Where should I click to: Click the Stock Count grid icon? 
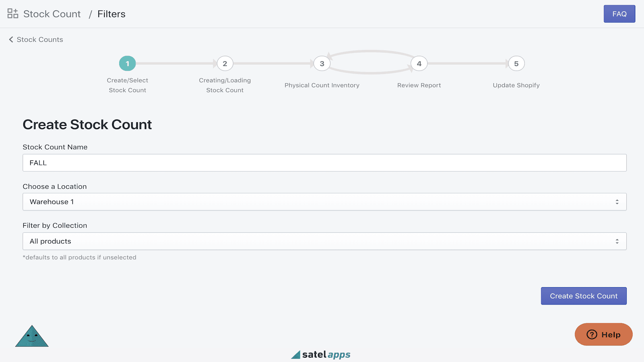click(12, 13)
